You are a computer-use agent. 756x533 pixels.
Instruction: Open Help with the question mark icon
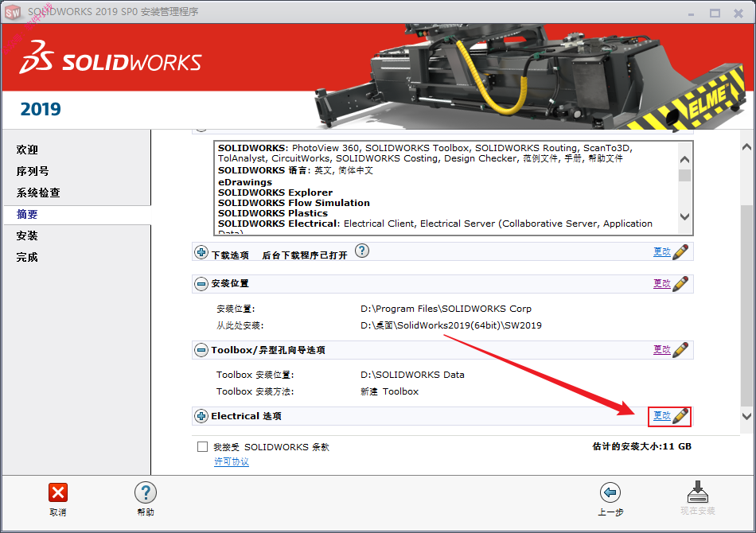tap(145, 492)
